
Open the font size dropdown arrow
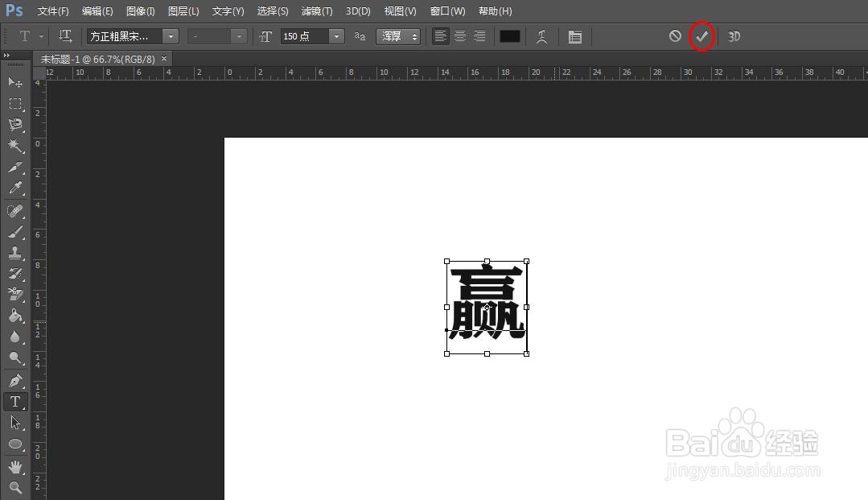[336, 36]
